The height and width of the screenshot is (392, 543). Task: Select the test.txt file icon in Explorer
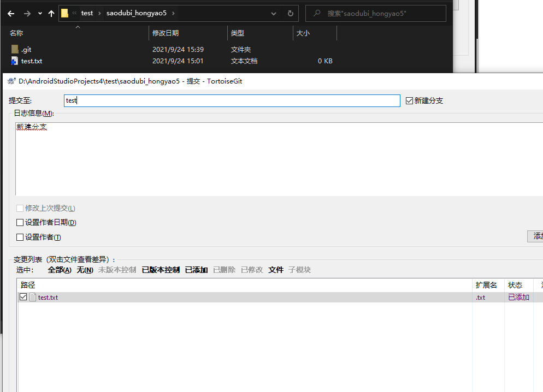(x=15, y=61)
